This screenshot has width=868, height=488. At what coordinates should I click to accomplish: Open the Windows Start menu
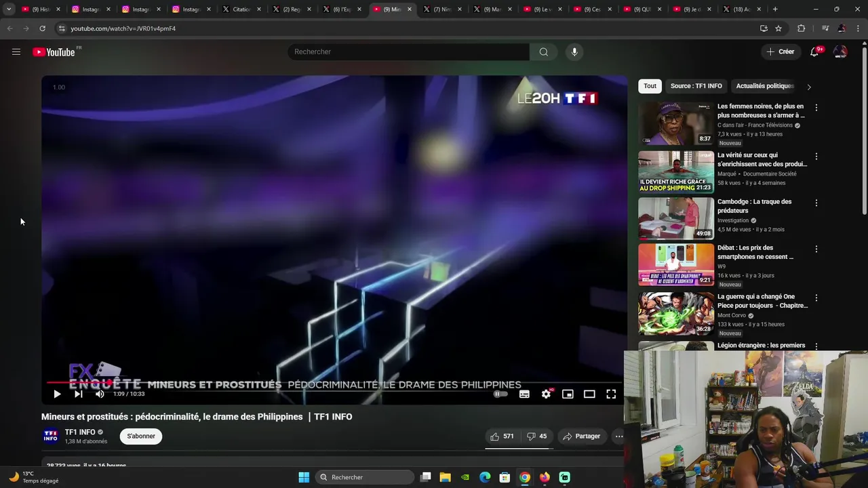[x=304, y=477]
